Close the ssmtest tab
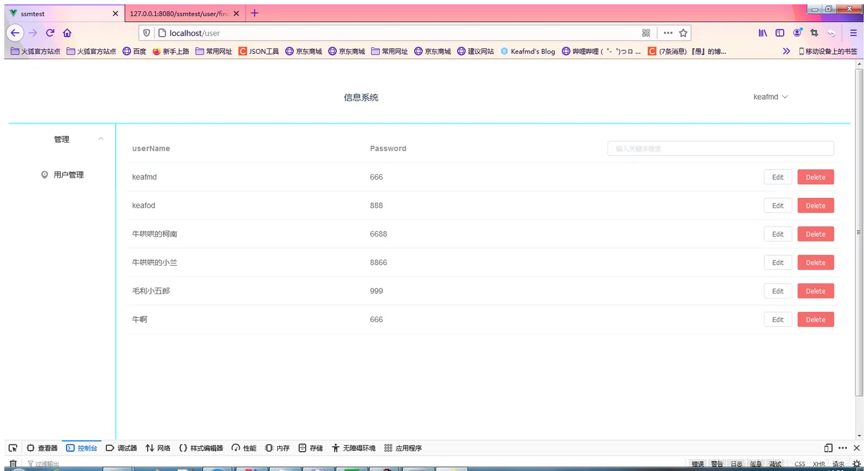 115,14
